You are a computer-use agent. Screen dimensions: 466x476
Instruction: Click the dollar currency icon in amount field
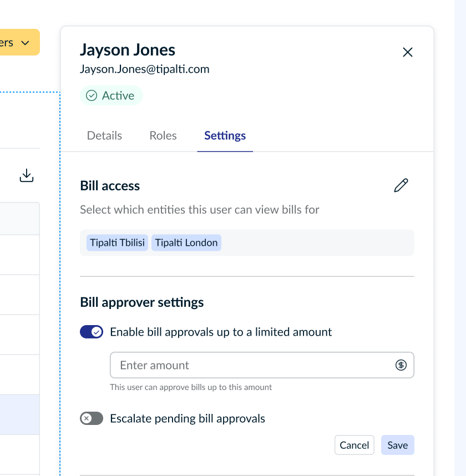[x=401, y=365]
